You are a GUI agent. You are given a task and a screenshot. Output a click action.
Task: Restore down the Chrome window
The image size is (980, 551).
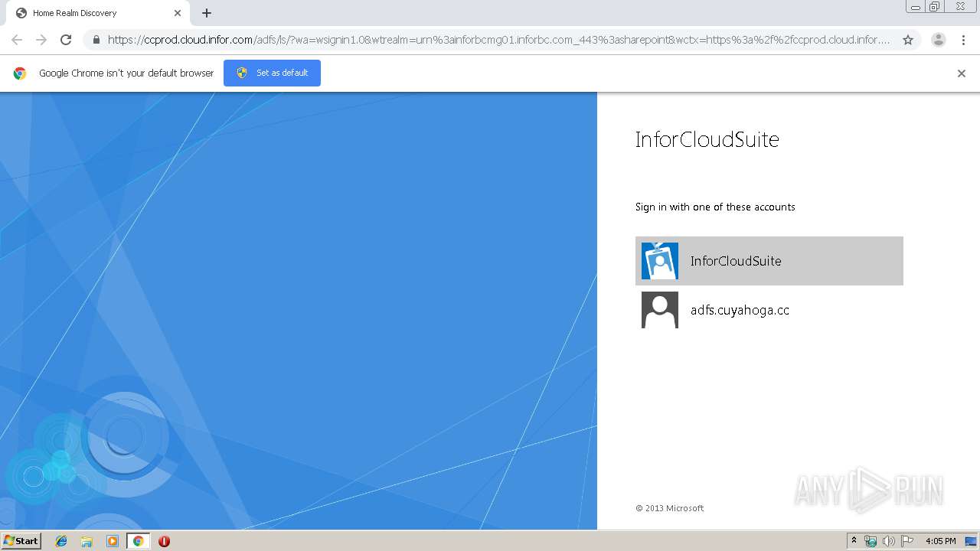(x=934, y=7)
